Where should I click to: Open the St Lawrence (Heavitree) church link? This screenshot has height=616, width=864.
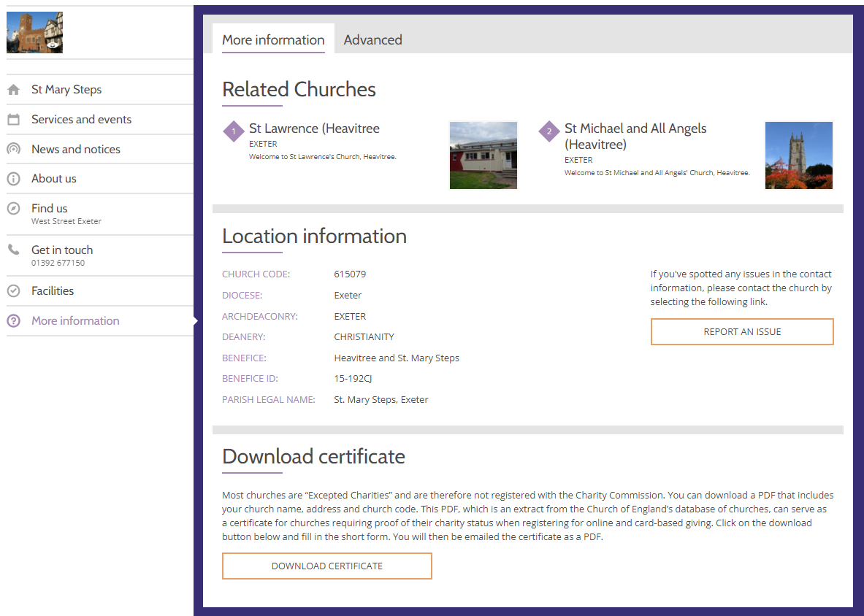coord(314,128)
